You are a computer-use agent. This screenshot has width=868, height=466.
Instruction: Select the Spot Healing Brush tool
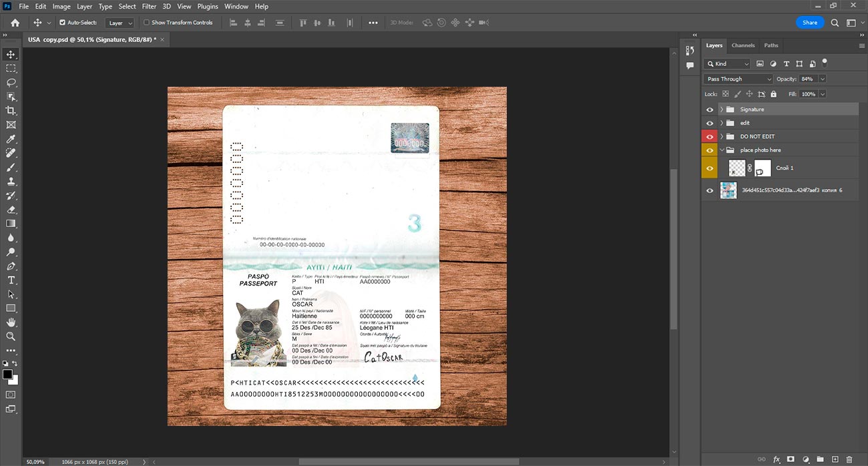pos(11,153)
